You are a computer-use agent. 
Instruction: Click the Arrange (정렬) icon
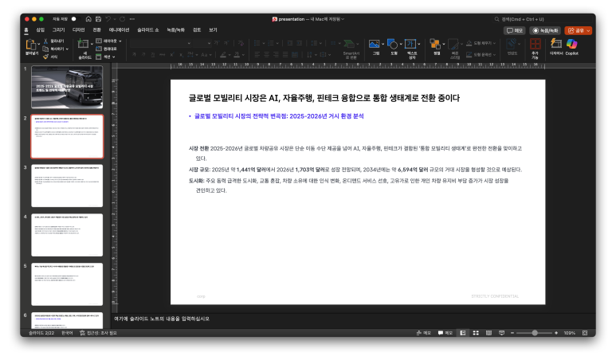(x=436, y=45)
